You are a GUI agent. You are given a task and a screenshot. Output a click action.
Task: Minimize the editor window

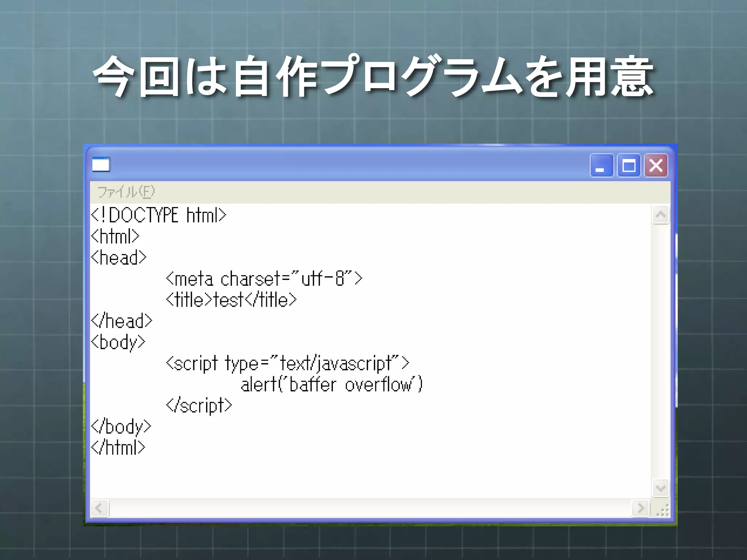(601, 166)
